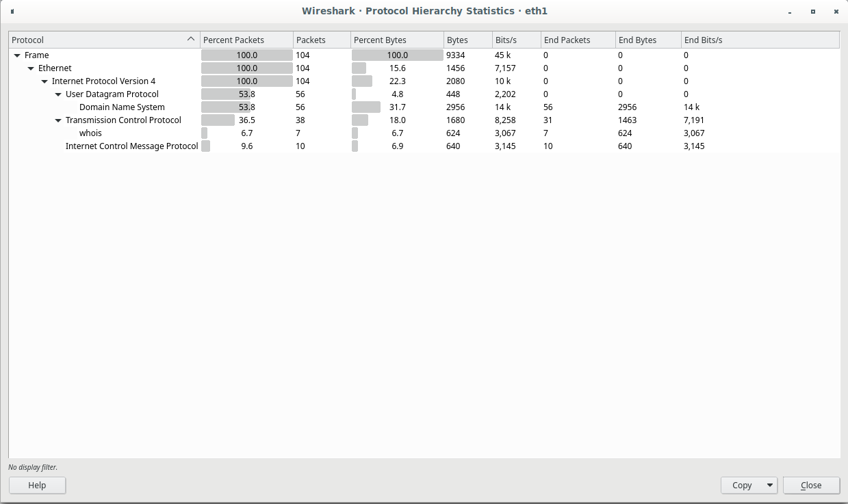Sort by End Packets column header
848x504 pixels.
point(578,40)
